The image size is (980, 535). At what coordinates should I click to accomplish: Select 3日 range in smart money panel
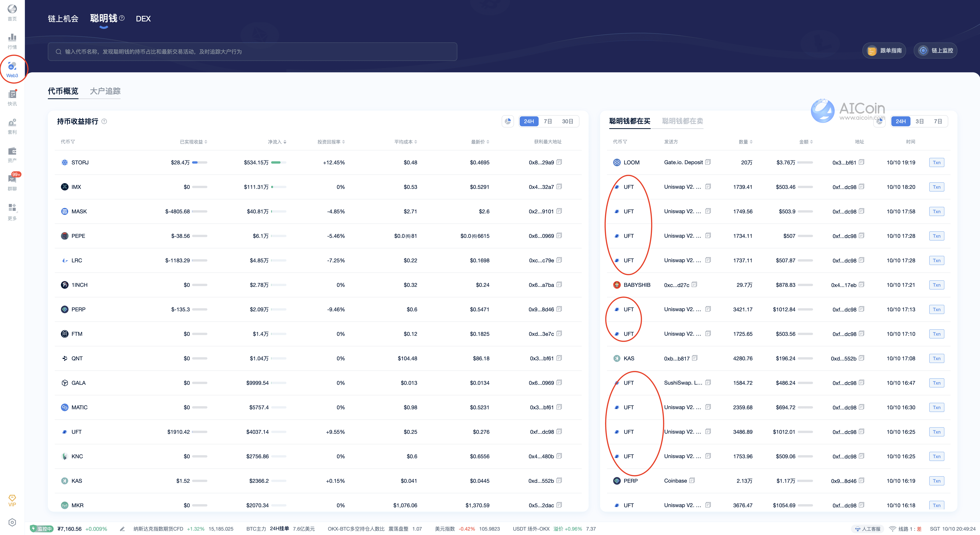(919, 121)
